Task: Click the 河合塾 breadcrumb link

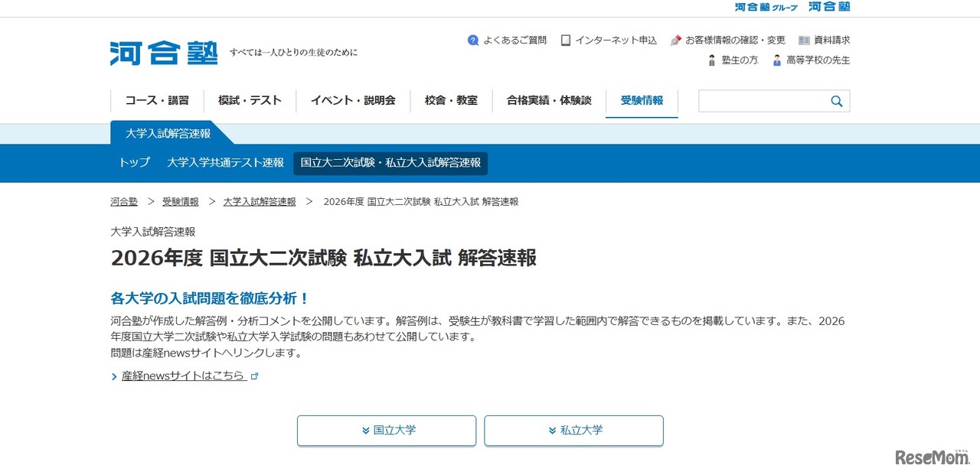Action: tap(123, 201)
